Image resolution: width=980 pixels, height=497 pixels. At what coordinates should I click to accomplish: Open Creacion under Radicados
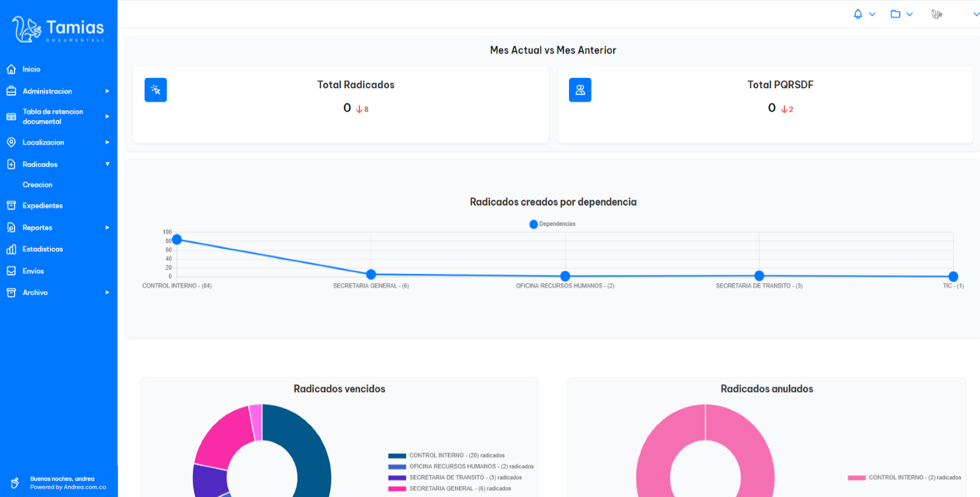click(x=37, y=185)
